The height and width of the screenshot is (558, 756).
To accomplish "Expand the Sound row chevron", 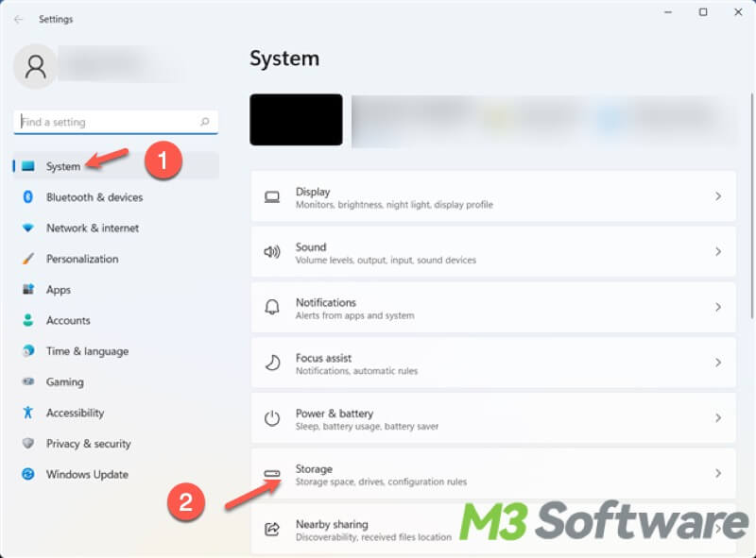I will (718, 251).
